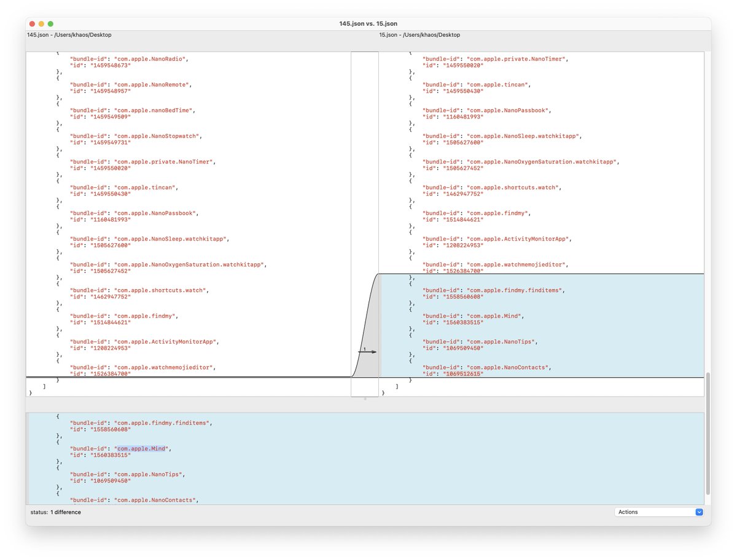The image size is (737, 560).
Task: Click com.apple.NanoTips in the right pane
Action: (501, 343)
